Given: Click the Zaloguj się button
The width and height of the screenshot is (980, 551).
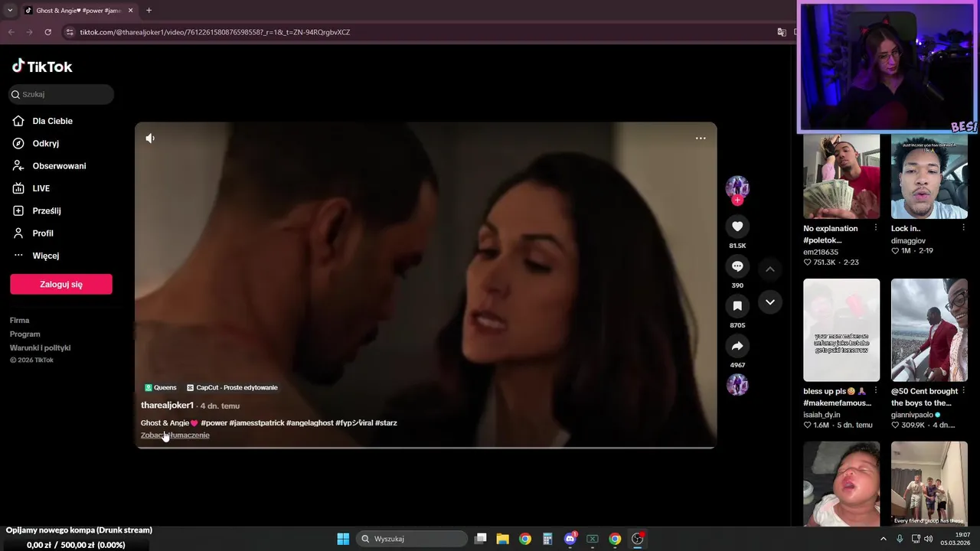Looking at the screenshot, I should pyautogui.click(x=61, y=284).
